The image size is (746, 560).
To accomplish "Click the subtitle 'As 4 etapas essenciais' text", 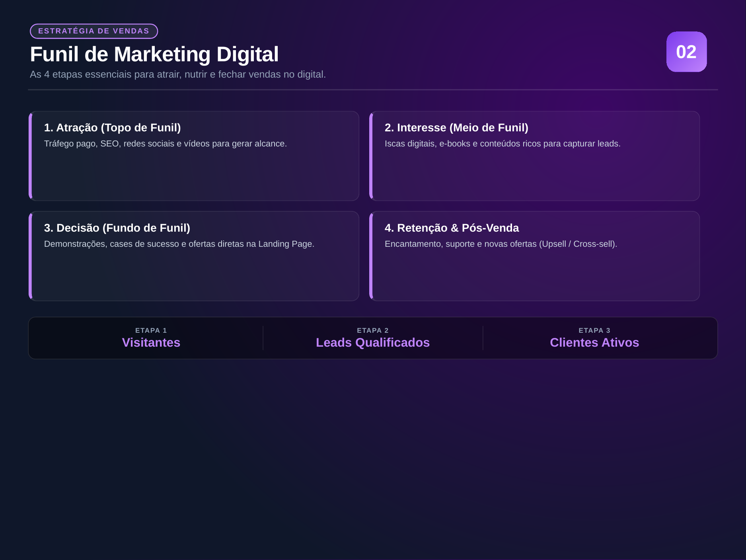I will coord(178,74).
